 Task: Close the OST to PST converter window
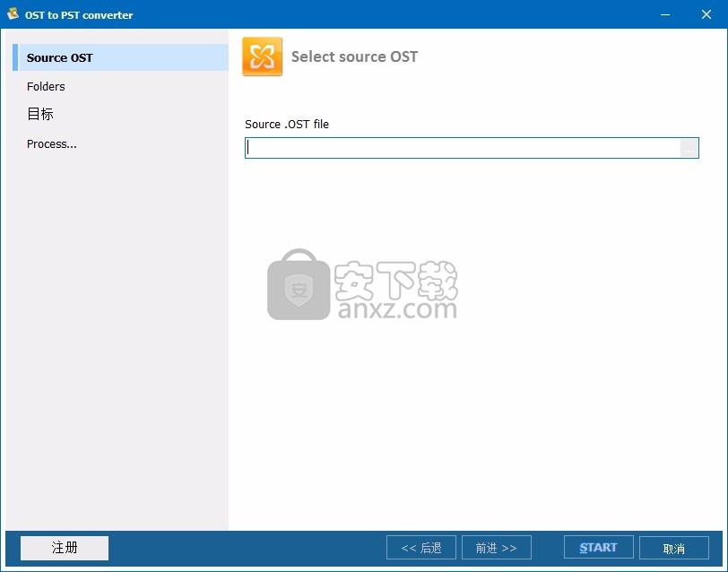706,15
